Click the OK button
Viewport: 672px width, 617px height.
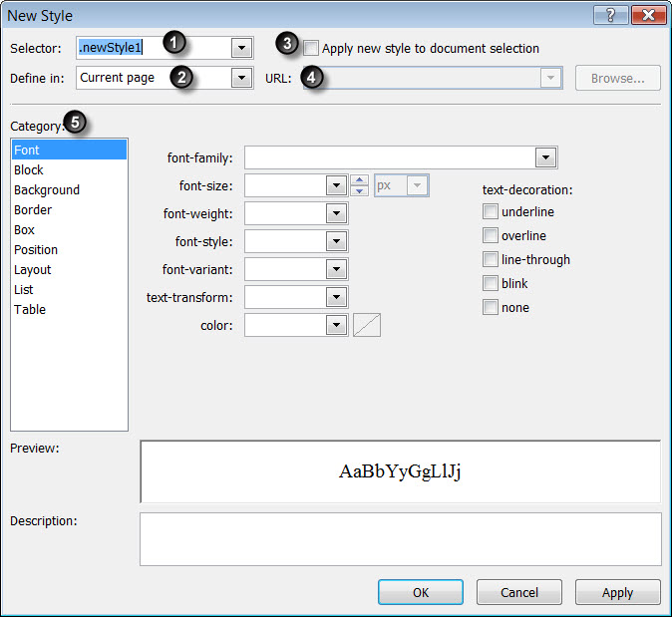pos(421,592)
